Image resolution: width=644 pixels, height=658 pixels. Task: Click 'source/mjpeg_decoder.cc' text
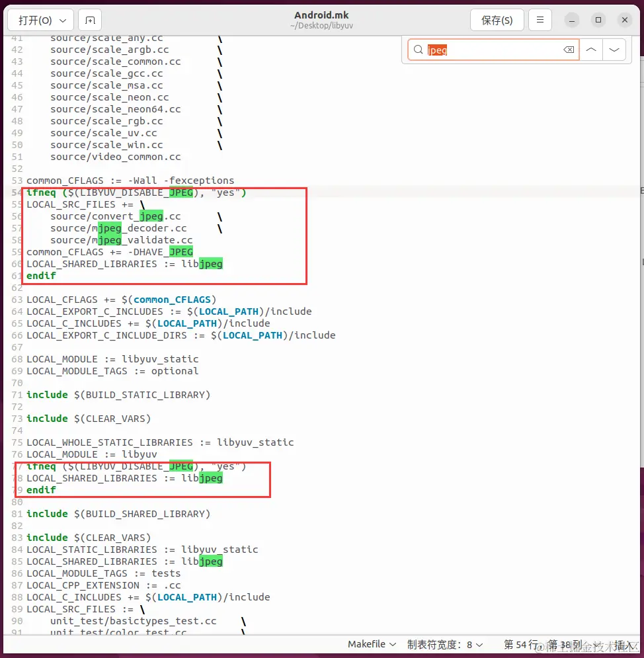pyautogui.click(x=118, y=228)
